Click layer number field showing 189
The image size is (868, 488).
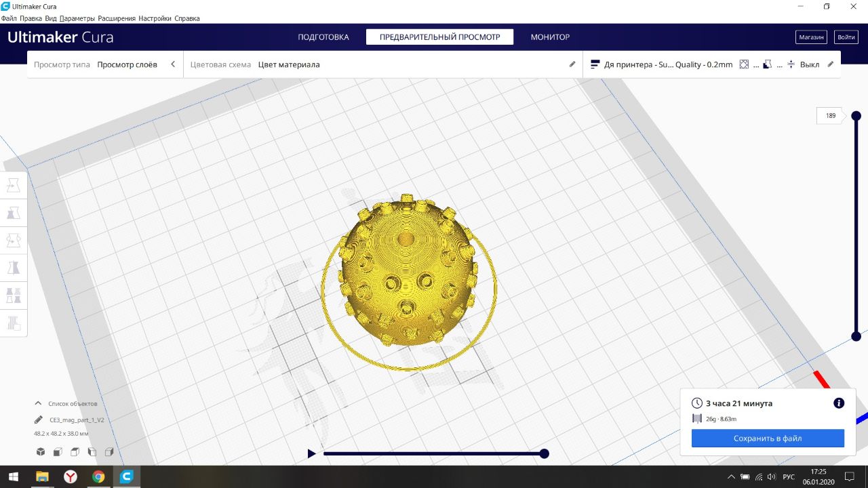[x=830, y=116]
